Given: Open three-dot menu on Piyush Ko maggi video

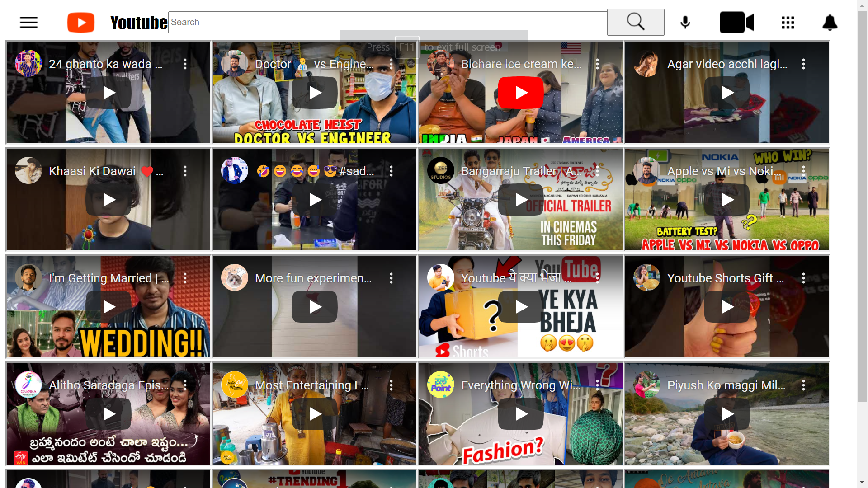Looking at the screenshot, I should [x=803, y=385].
